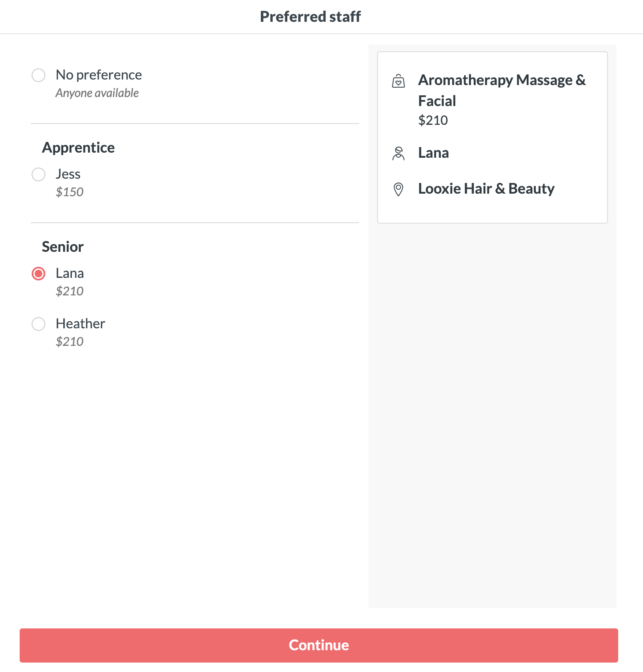Click the shopping bag service icon
Screen dimensions: 643x672
398,81
